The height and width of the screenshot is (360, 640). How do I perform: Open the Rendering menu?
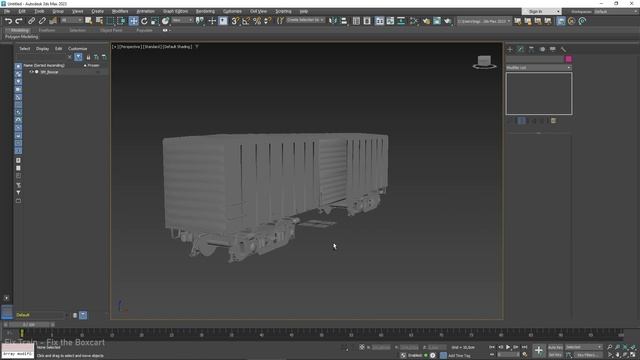(205, 11)
